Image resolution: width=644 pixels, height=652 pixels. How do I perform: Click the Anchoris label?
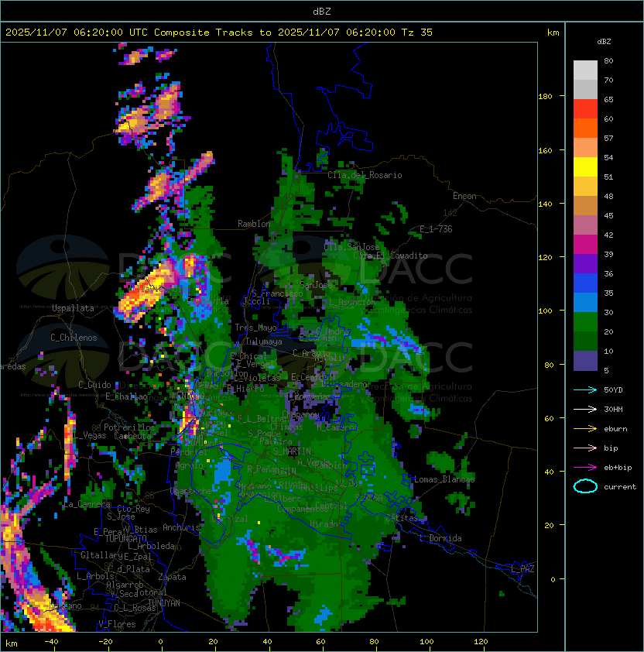tap(181, 527)
